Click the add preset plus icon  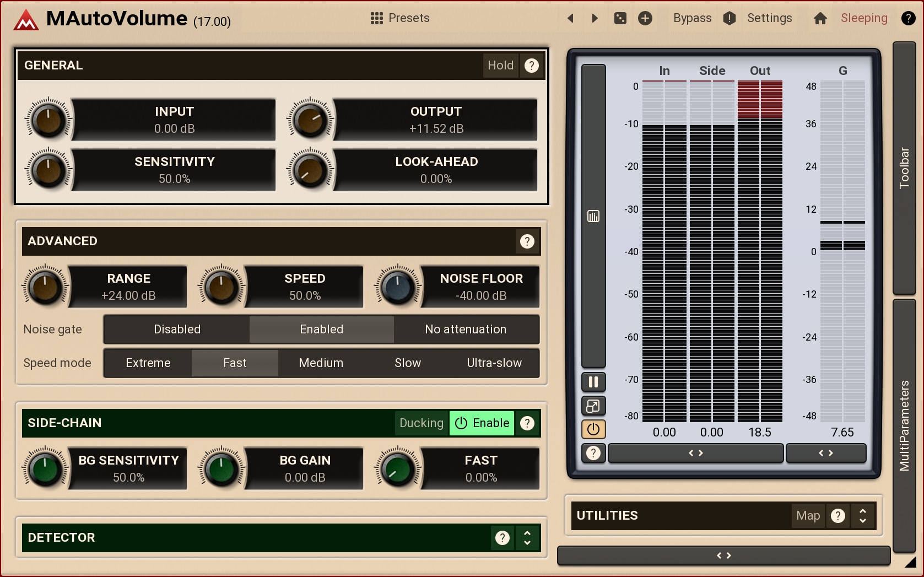click(645, 18)
